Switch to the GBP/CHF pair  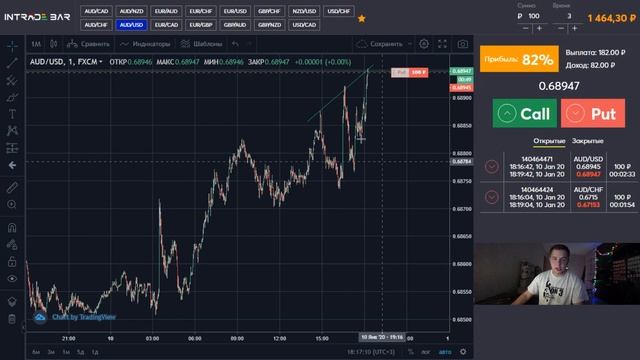[x=269, y=11]
